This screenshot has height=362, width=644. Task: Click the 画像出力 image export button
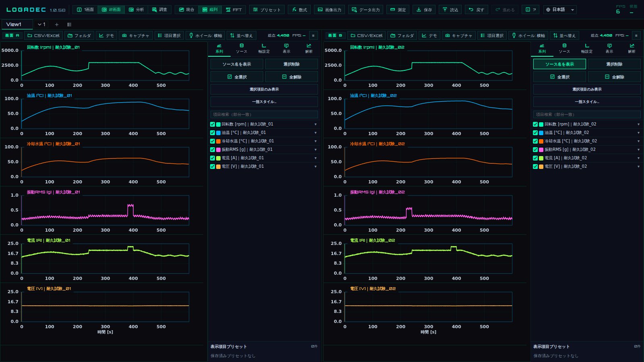coord(330,10)
